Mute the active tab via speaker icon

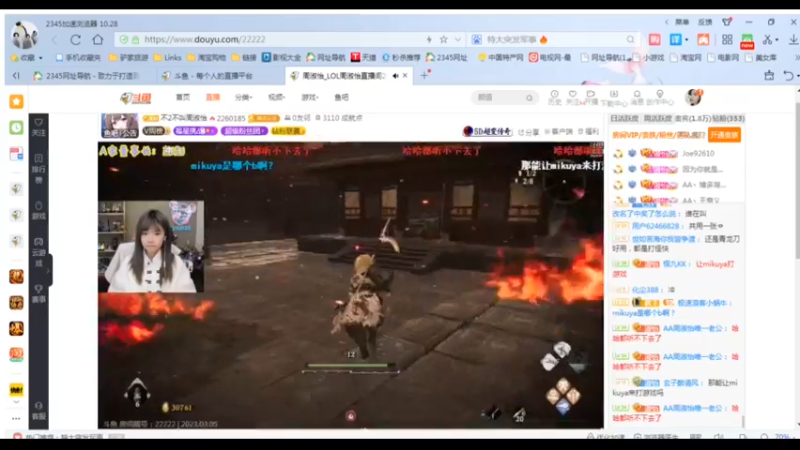coord(395,76)
